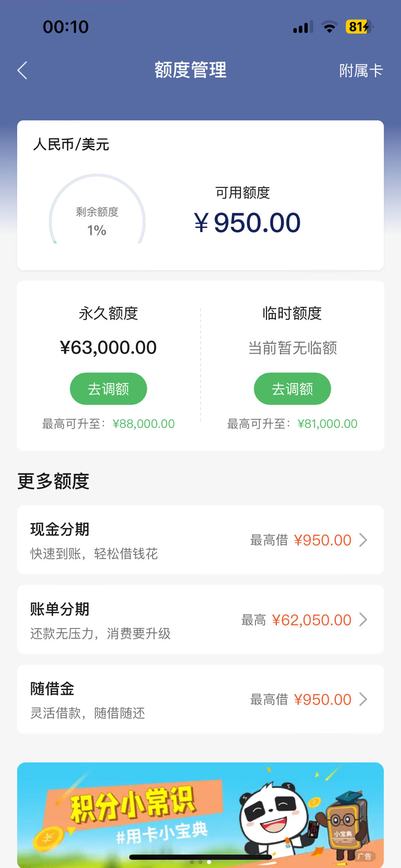Image resolution: width=401 pixels, height=868 pixels.
Task: Open the 现金分期 item
Action: (x=200, y=540)
